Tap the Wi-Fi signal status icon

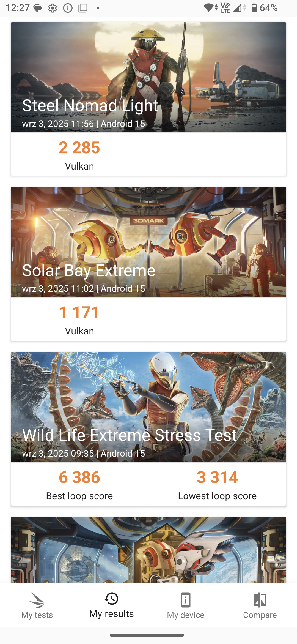pos(210,8)
